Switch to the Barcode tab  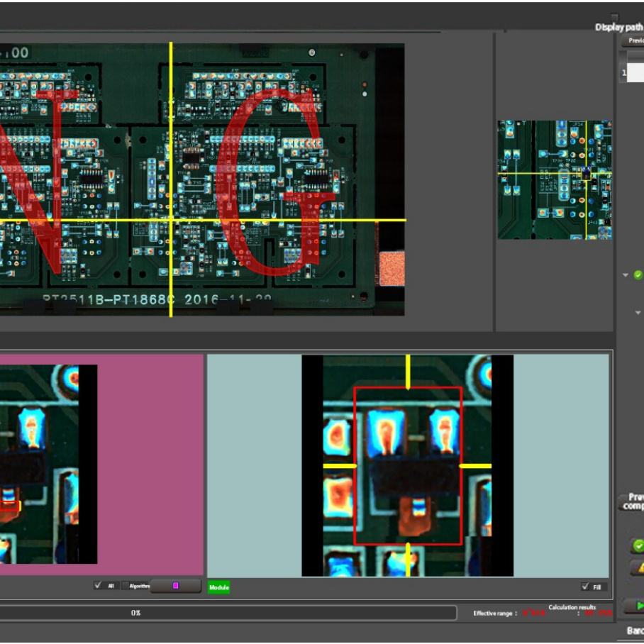pos(634,631)
